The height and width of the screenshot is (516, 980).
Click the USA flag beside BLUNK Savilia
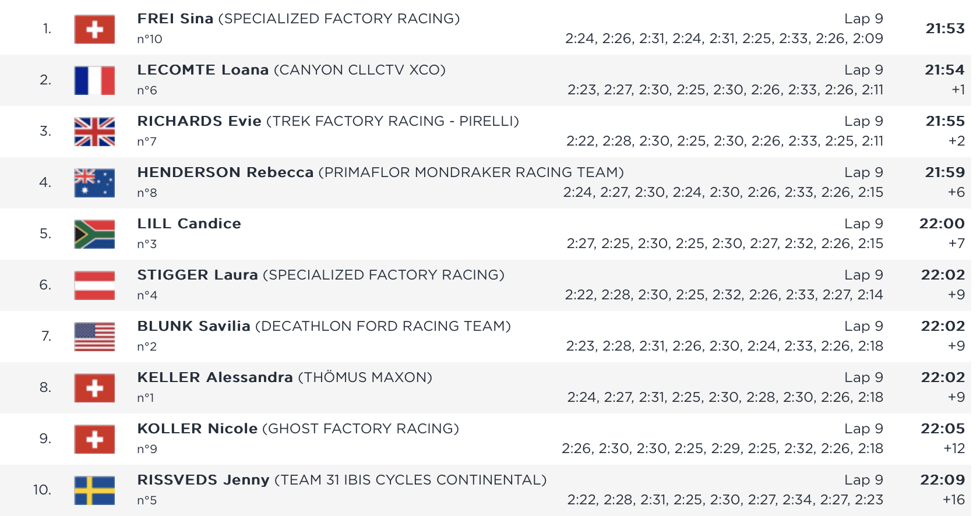tap(94, 337)
